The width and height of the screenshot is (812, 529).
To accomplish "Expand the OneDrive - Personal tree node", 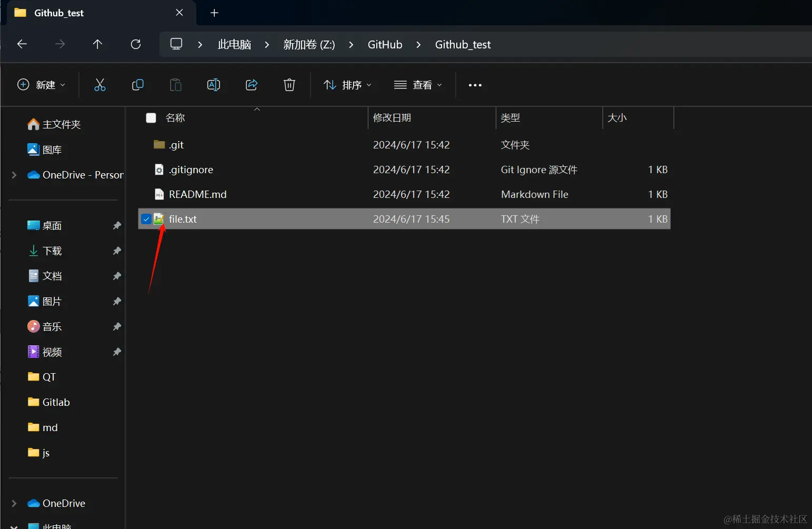I will (x=14, y=175).
